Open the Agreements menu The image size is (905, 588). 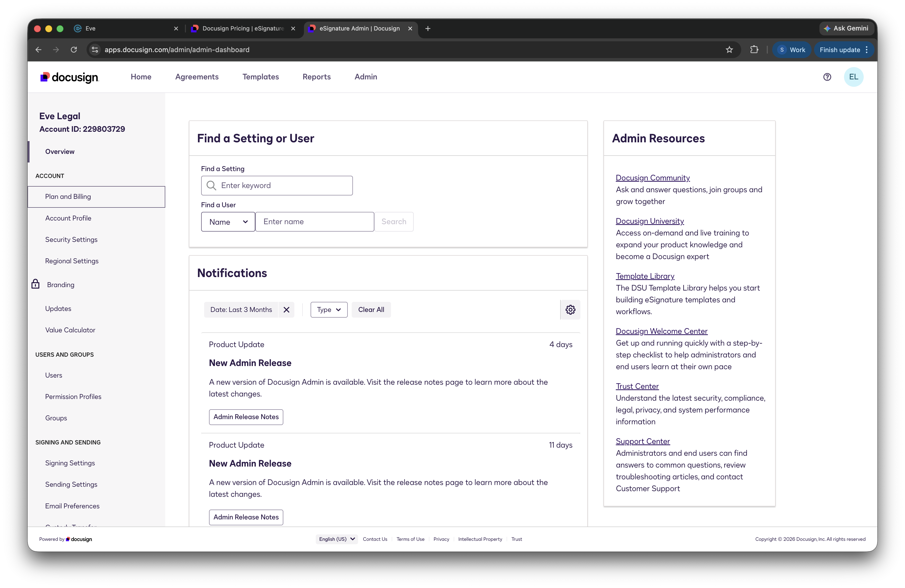pyautogui.click(x=197, y=77)
